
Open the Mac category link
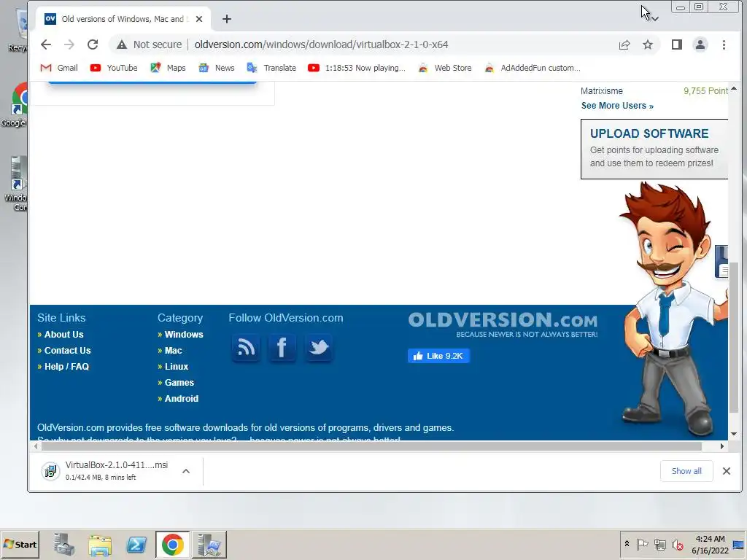(173, 351)
